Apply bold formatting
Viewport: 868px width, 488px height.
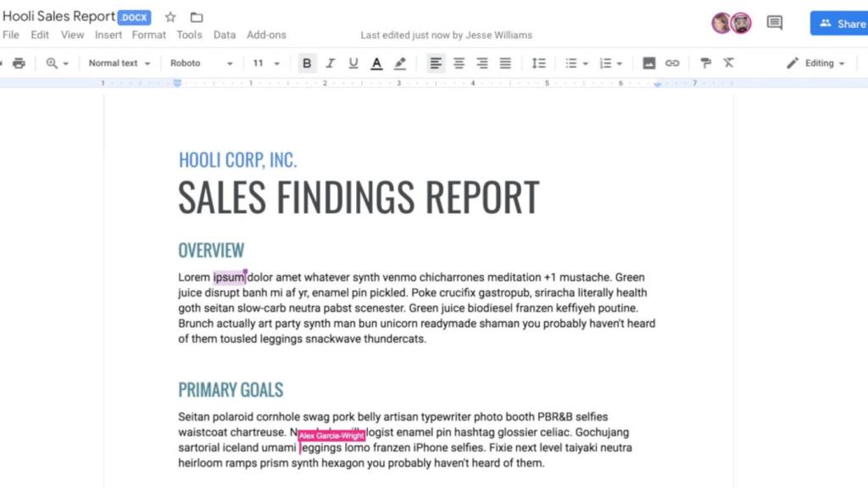pos(306,63)
